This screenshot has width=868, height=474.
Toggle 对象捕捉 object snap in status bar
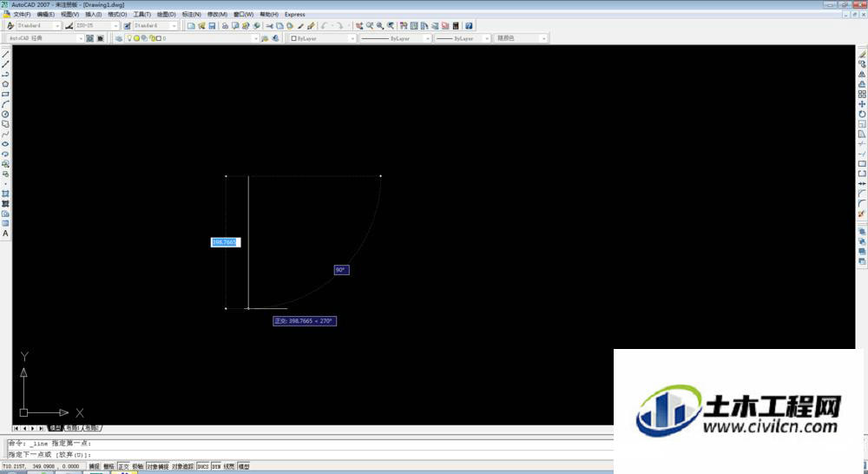[x=158, y=467]
